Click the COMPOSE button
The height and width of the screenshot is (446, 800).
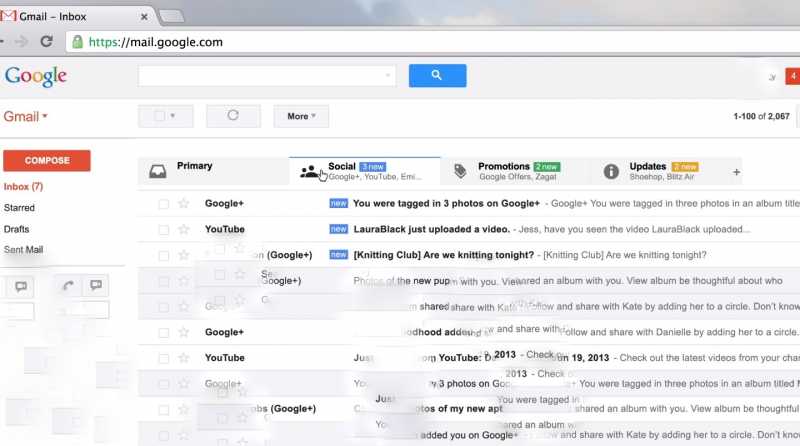[x=47, y=160]
